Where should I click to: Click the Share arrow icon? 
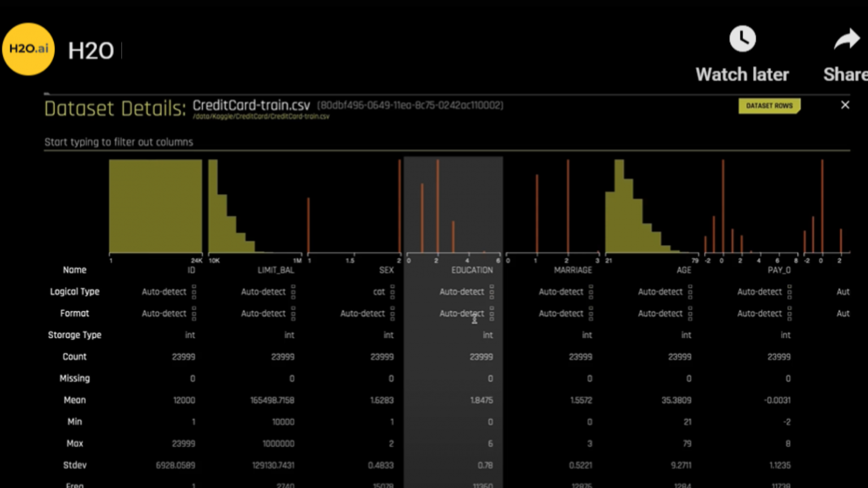coord(846,40)
